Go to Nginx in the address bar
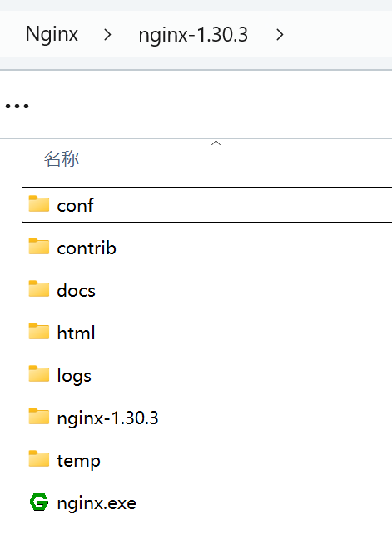The image size is (392, 540). (x=52, y=34)
